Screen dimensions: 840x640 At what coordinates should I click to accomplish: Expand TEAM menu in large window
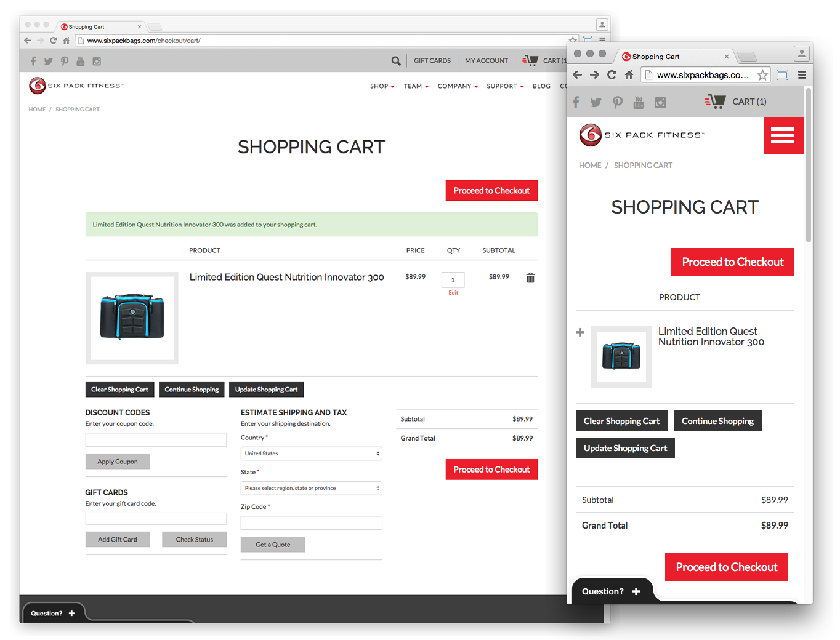(x=416, y=86)
